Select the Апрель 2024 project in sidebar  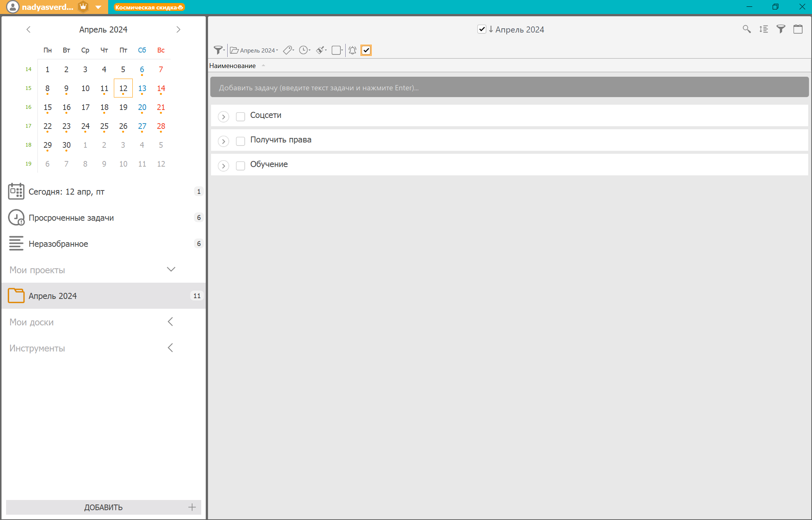pyautogui.click(x=53, y=296)
